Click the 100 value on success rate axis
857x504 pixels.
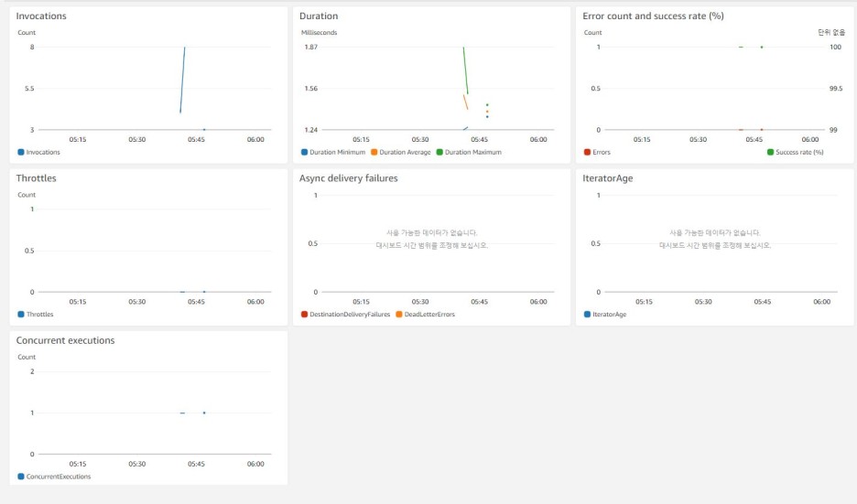[x=835, y=47]
